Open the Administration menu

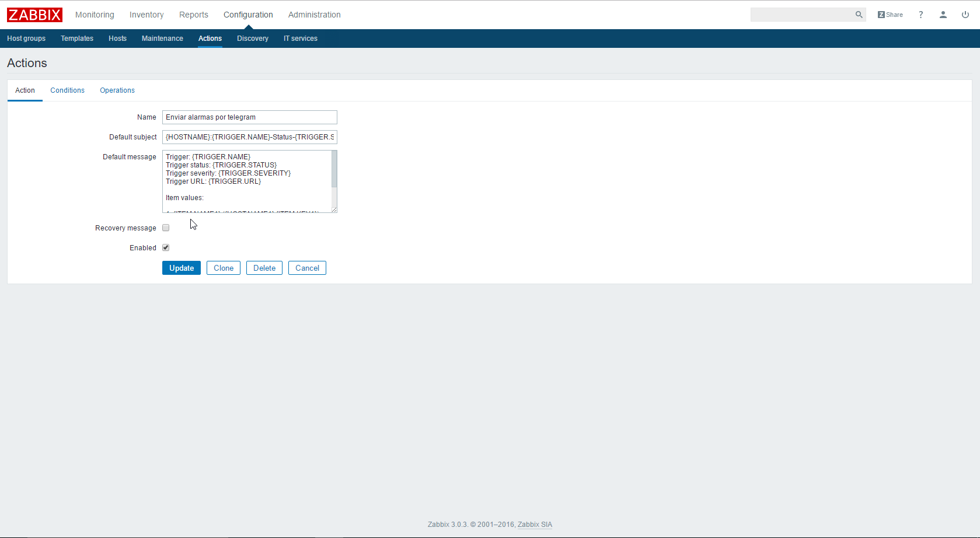[x=314, y=15]
